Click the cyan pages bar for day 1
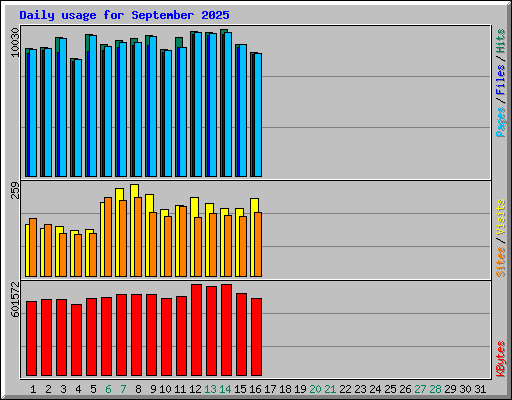Screen dimensions: 512x400 [x=33, y=113]
